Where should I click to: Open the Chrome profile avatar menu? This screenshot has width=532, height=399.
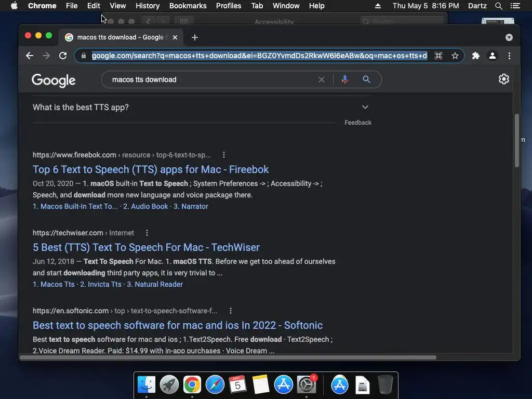[x=493, y=56]
